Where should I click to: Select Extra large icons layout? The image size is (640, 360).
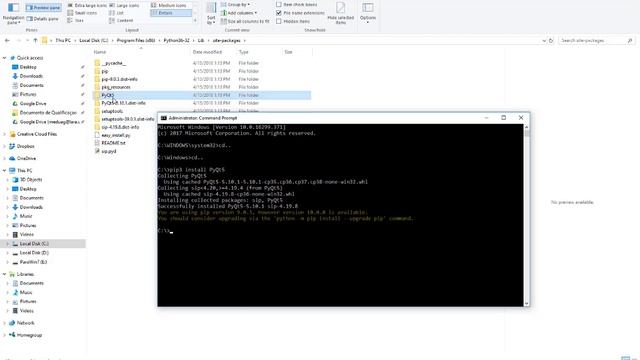[x=87, y=5]
